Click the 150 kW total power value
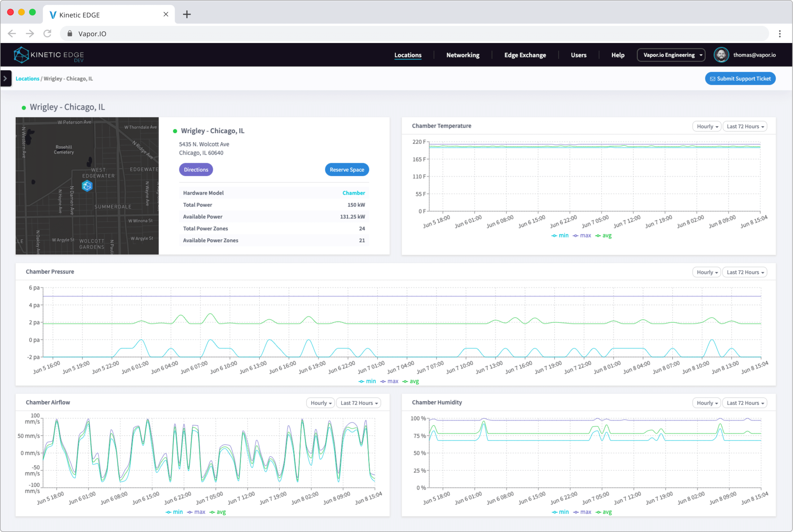 point(356,205)
